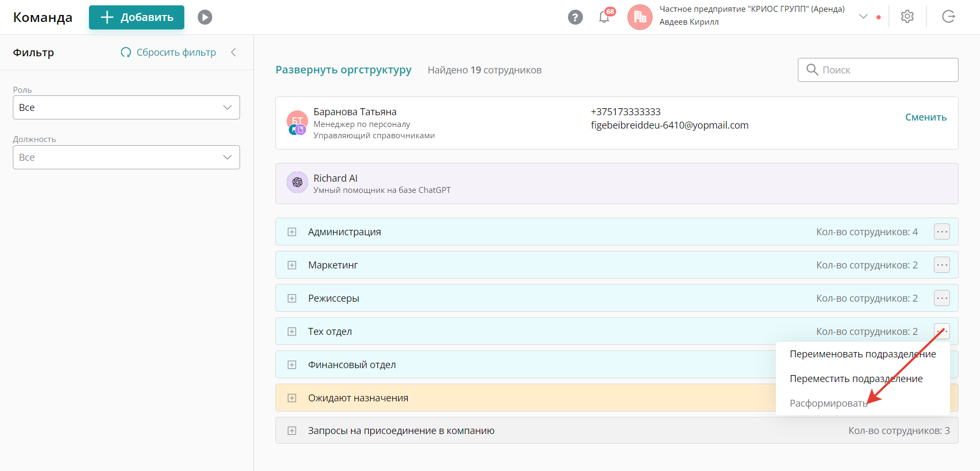Open three-dots menu for Маркетинг
The width and height of the screenshot is (980, 471).
[942, 265]
